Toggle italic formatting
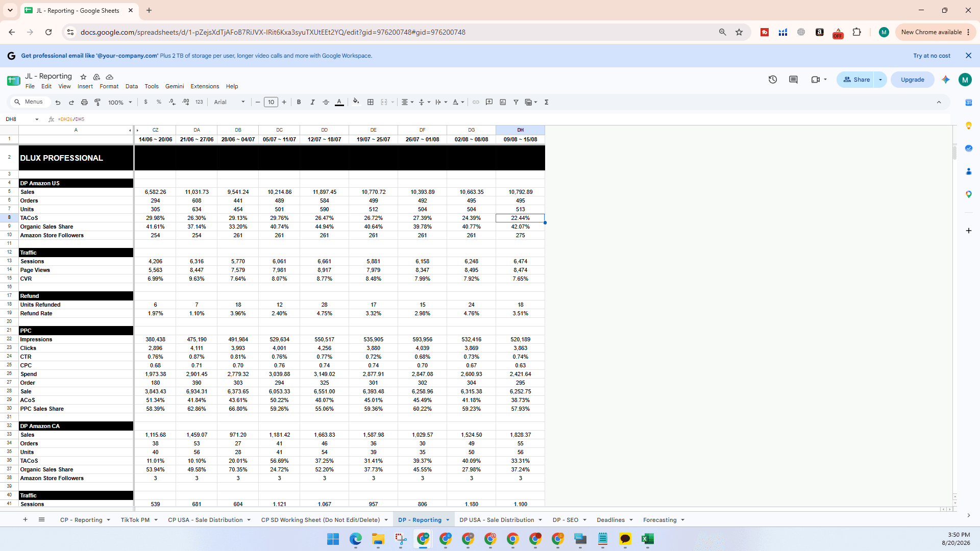 [x=312, y=102]
